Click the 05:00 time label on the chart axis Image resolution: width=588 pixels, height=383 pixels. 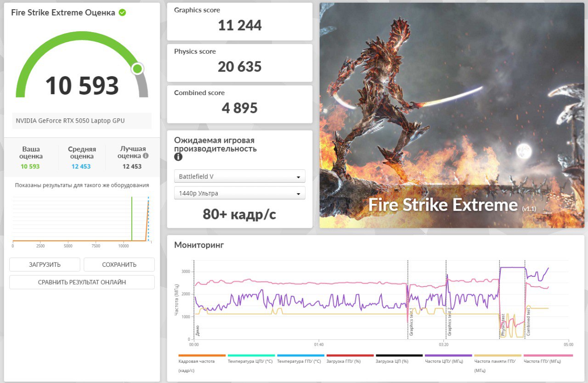click(x=568, y=344)
